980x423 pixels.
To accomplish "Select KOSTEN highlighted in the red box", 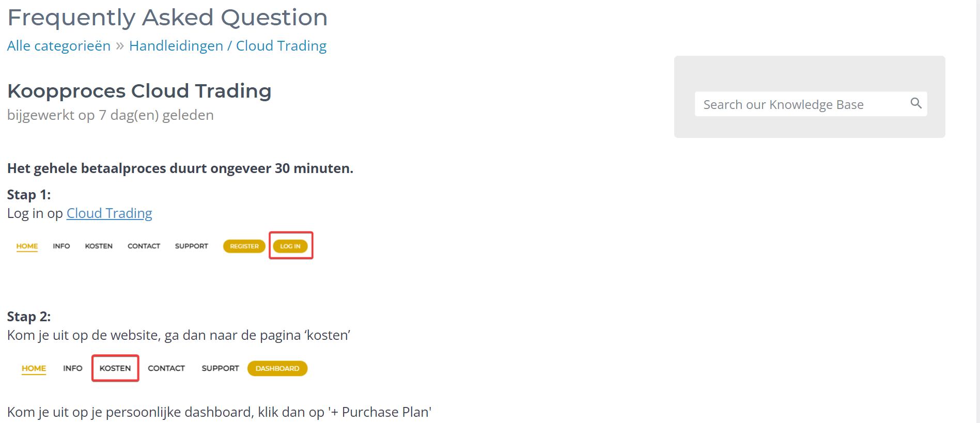I will pos(115,368).
